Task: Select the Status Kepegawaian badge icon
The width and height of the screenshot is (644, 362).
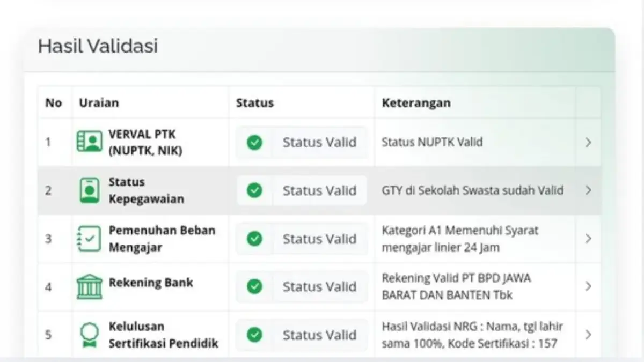Action: click(89, 190)
